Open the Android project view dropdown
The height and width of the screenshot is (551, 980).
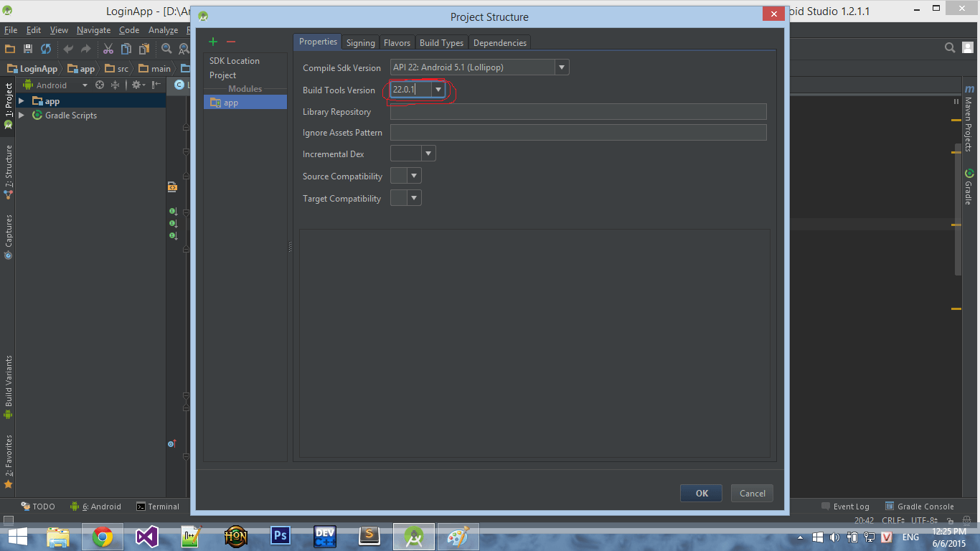(55, 85)
